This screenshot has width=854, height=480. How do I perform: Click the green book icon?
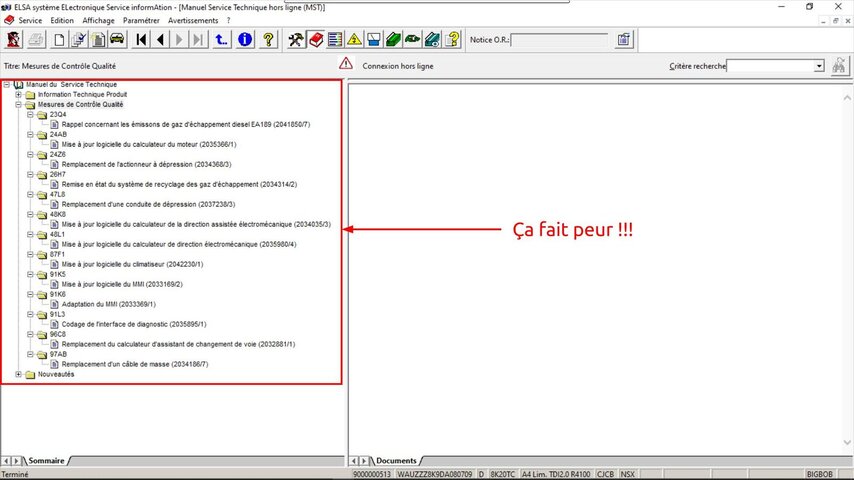[393, 40]
